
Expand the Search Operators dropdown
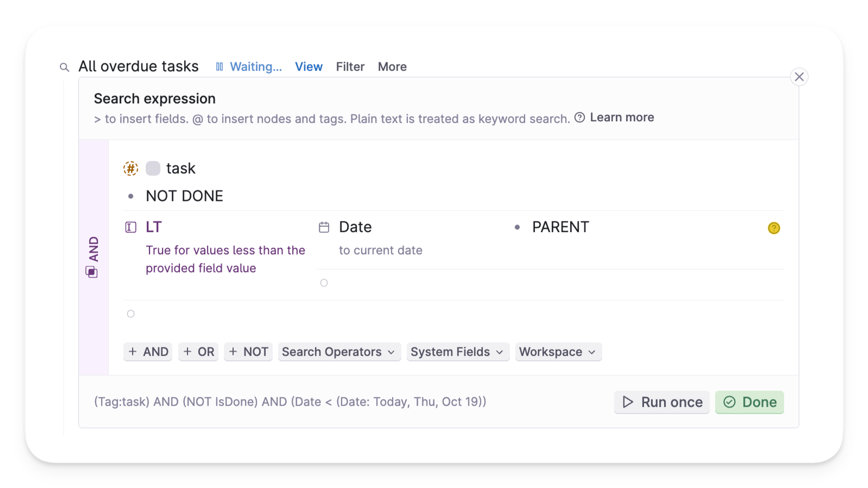(339, 352)
